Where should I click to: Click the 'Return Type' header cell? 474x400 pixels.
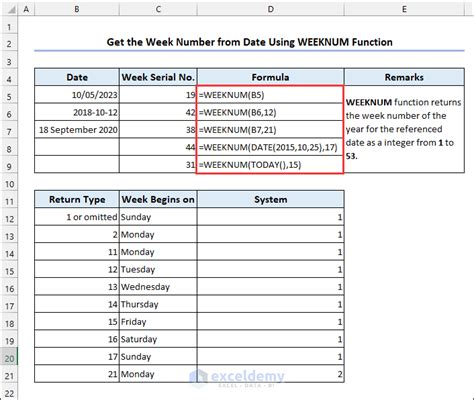tap(77, 199)
